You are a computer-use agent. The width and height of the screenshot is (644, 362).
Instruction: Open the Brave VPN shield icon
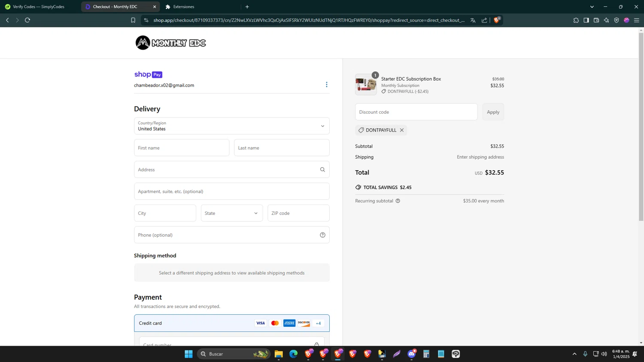point(617,20)
